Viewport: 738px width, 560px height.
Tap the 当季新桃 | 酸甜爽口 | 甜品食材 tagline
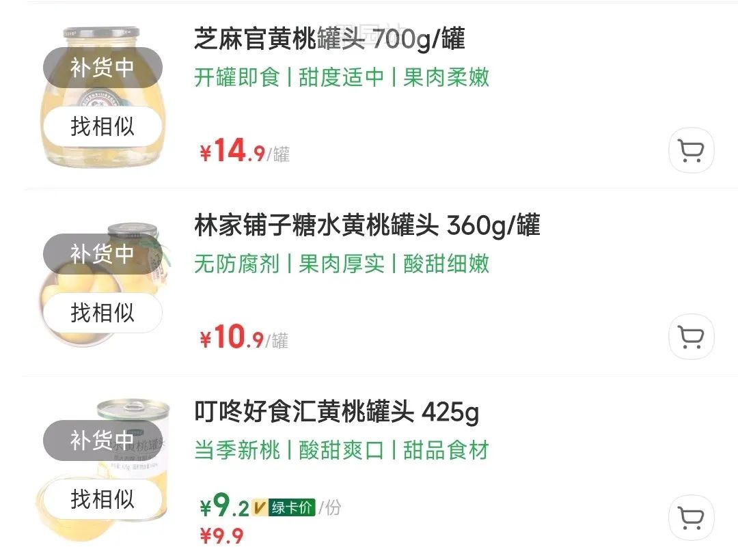[x=342, y=451]
